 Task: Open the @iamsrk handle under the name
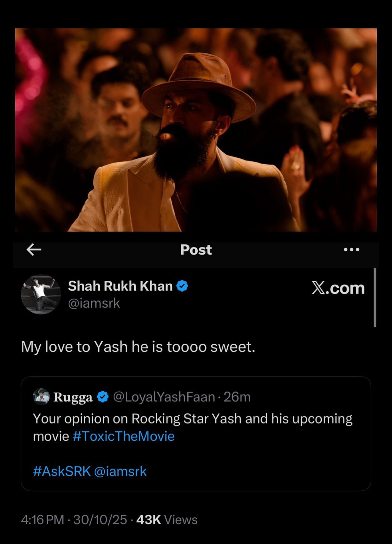click(x=94, y=303)
